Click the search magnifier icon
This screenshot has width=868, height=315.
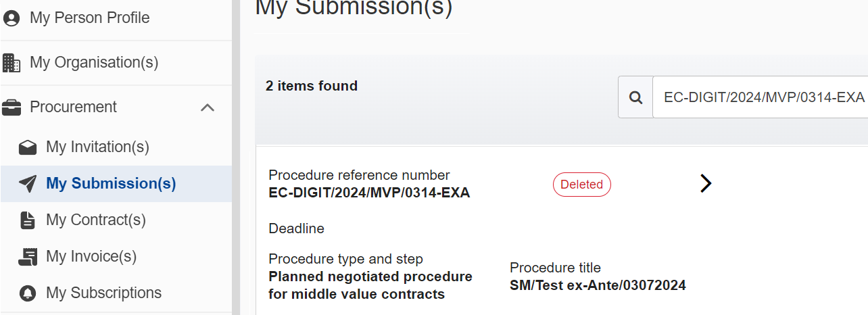click(635, 97)
